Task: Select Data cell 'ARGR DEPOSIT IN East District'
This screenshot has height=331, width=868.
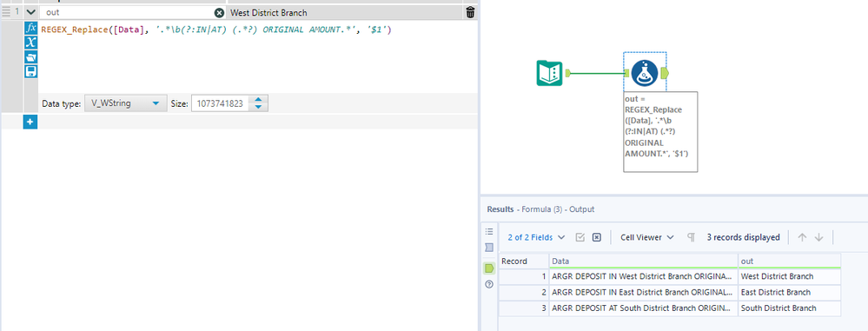Action: (643, 292)
